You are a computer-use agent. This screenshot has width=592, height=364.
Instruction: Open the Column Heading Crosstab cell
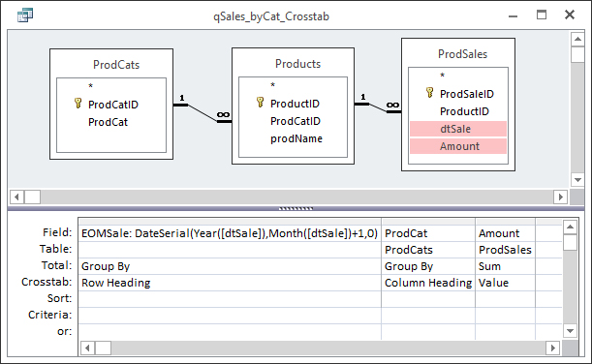point(428,283)
